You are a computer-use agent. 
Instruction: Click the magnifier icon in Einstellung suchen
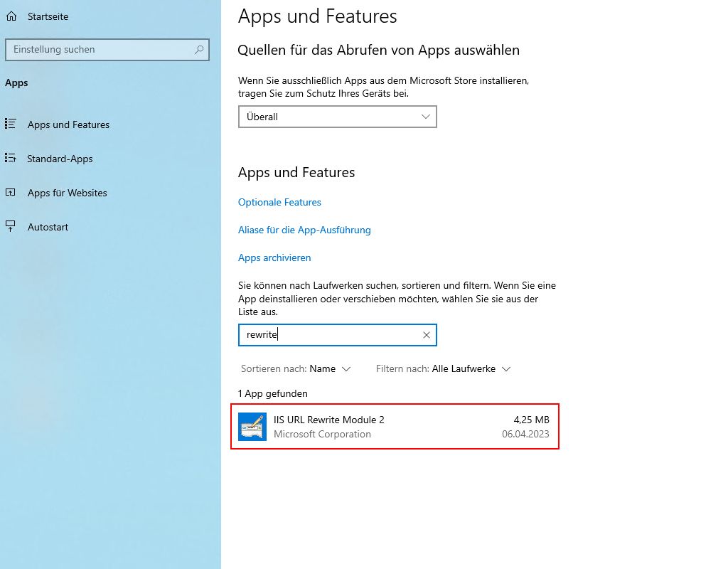point(199,50)
